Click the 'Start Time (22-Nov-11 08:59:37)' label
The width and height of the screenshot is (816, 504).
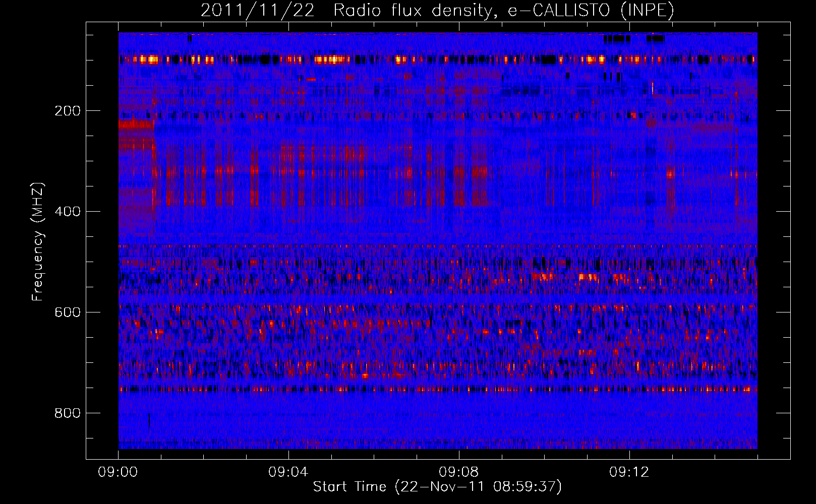(437, 487)
